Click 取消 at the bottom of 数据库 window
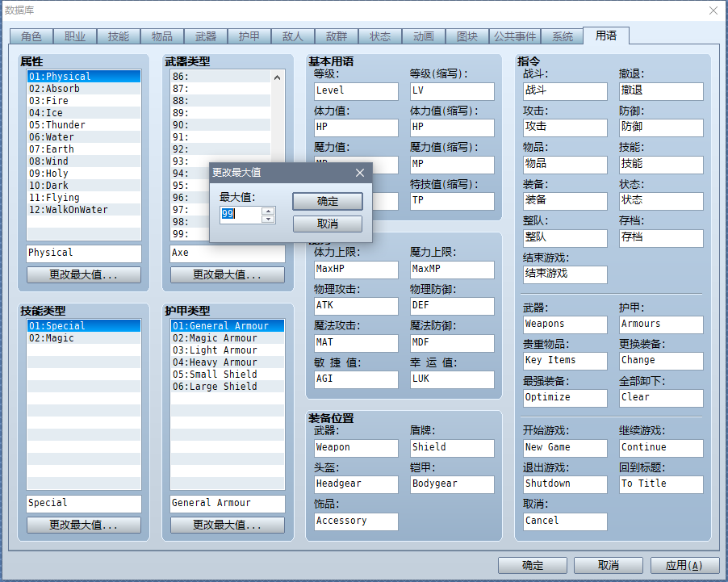This screenshot has height=582, width=728. click(609, 565)
